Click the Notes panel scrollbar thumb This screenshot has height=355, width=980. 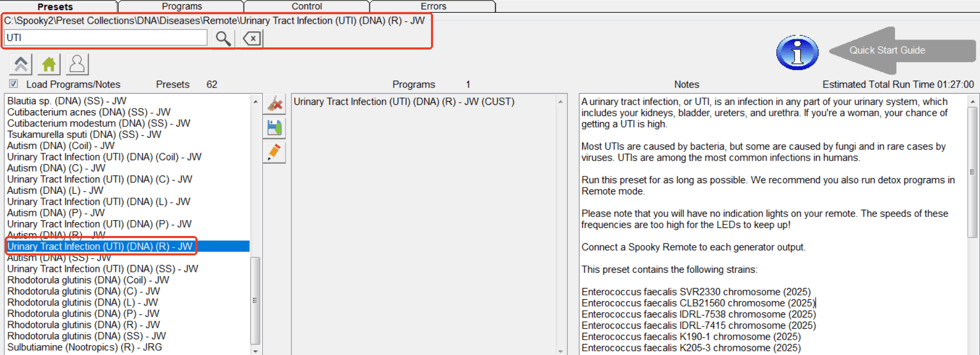972,172
